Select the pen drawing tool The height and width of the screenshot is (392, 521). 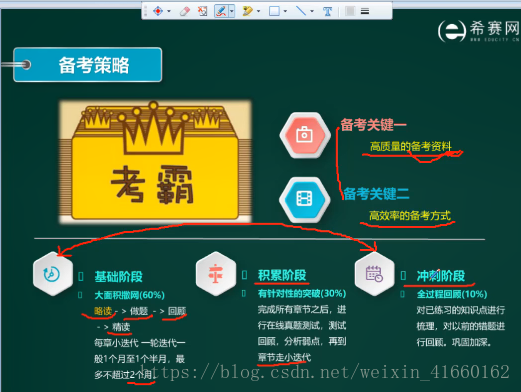[x=221, y=11]
